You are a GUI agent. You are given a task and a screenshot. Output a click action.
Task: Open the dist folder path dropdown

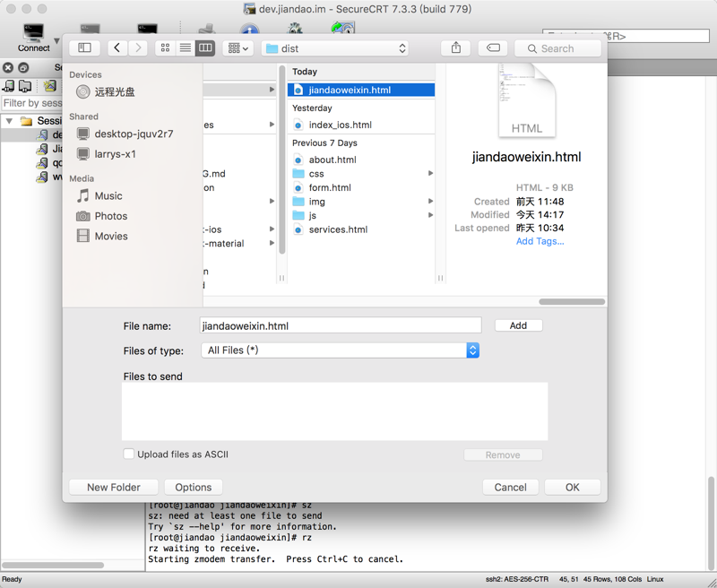(x=335, y=48)
